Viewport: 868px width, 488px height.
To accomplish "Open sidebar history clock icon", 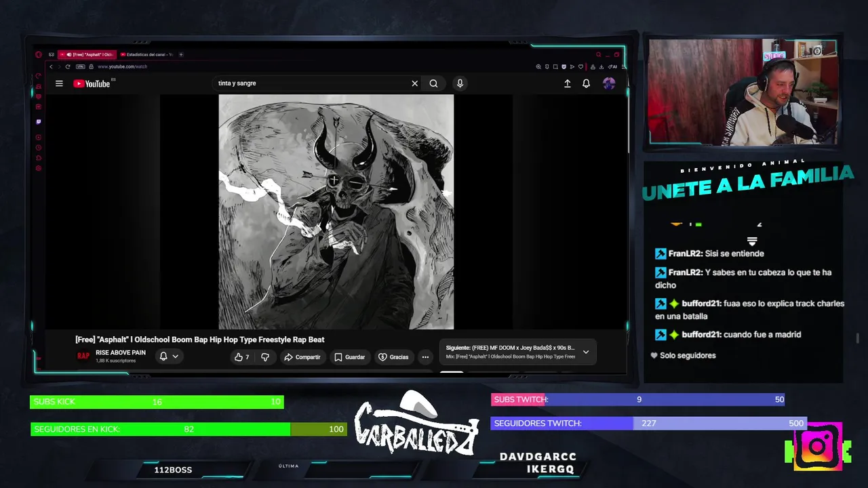I will point(39,148).
